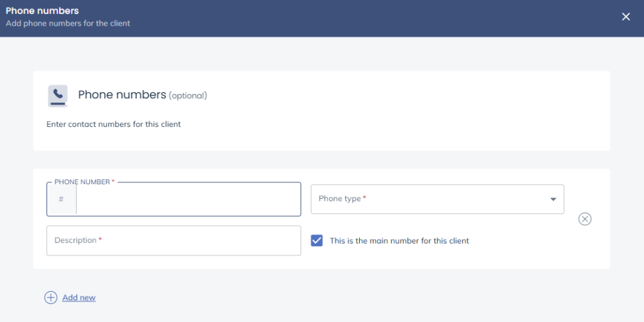Click 'Enter contact numbers for this client' text
The height and width of the screenshot is (322, 644).
pyautogui.click(x=114, y=125)
